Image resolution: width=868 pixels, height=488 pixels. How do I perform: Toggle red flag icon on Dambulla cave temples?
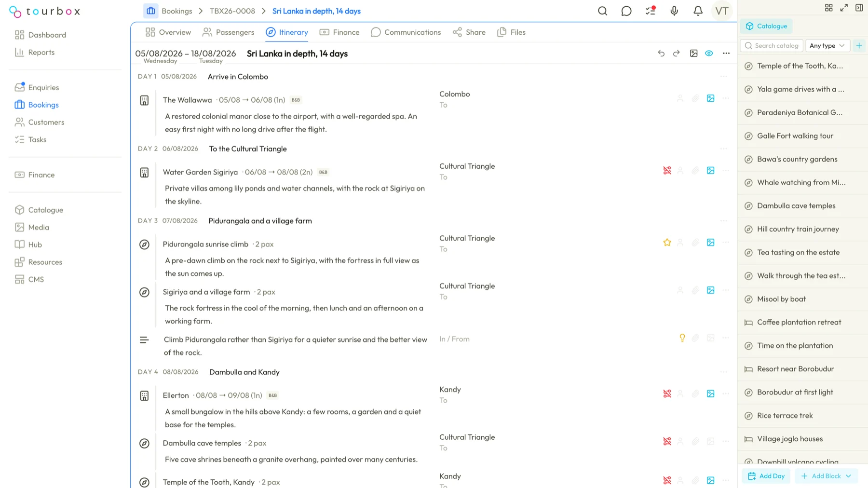pos(667,442)
